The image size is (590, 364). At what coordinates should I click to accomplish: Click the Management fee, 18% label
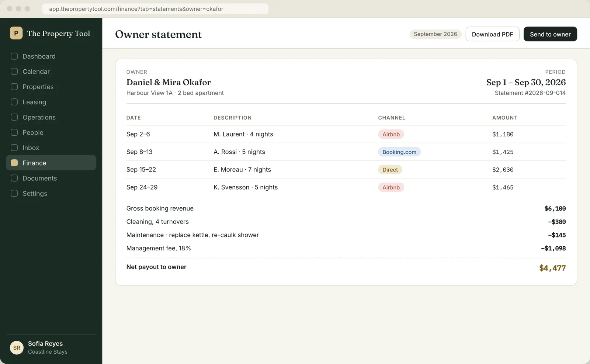pos(159,248)
